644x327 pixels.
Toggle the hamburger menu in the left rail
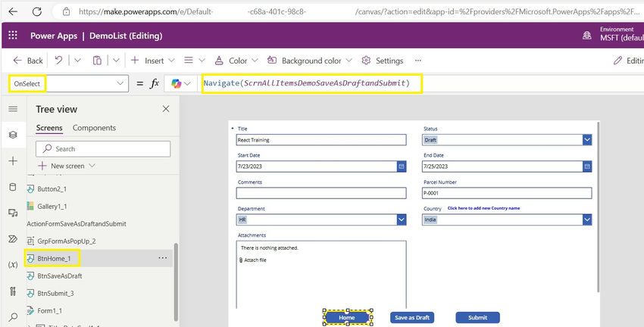tap(13, 109)
